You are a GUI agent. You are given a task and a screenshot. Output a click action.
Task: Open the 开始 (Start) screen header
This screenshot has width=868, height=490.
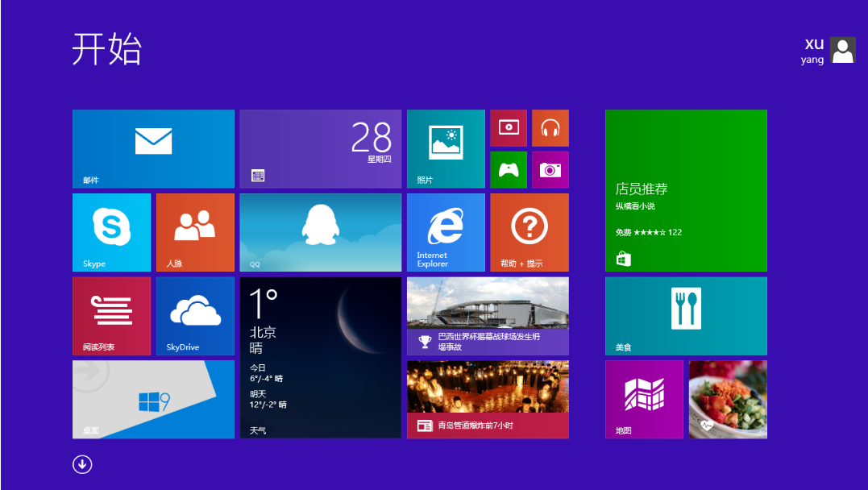105,50
